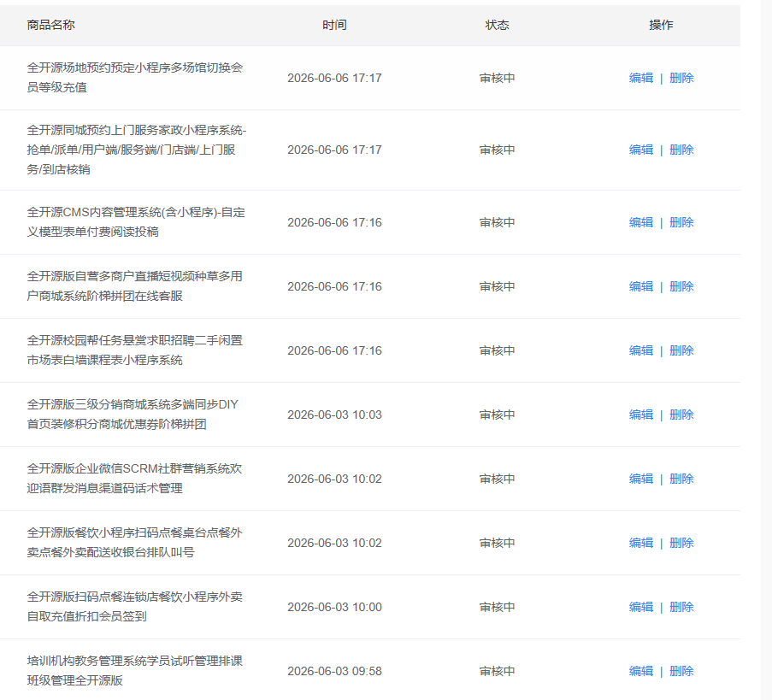The height and width of the screenshot is (700, 772).
Task: Click the 时间 column header
Action: coord(335,25)
